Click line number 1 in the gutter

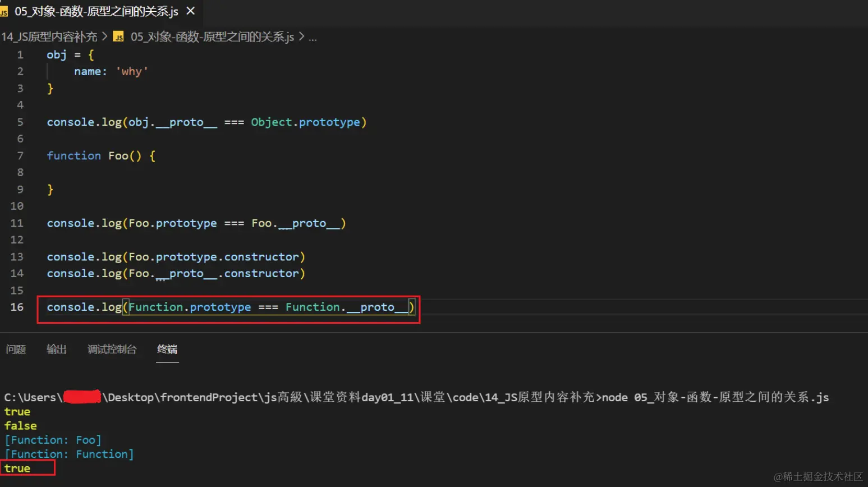tap(20, 55)
